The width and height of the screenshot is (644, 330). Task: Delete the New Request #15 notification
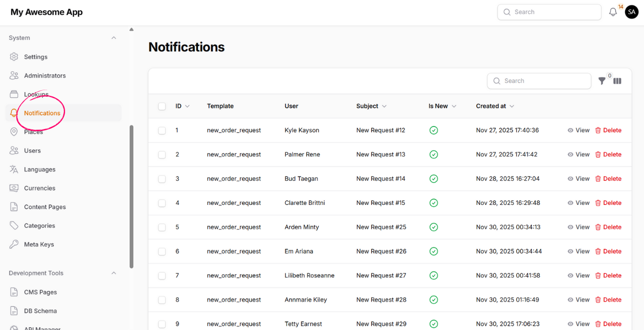coord(608,203)
